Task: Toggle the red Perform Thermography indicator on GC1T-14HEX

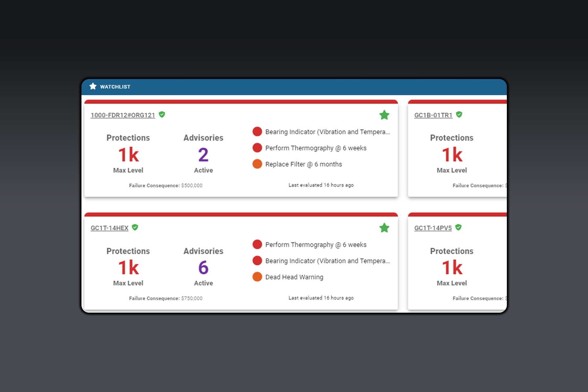Action: [257, 244]
